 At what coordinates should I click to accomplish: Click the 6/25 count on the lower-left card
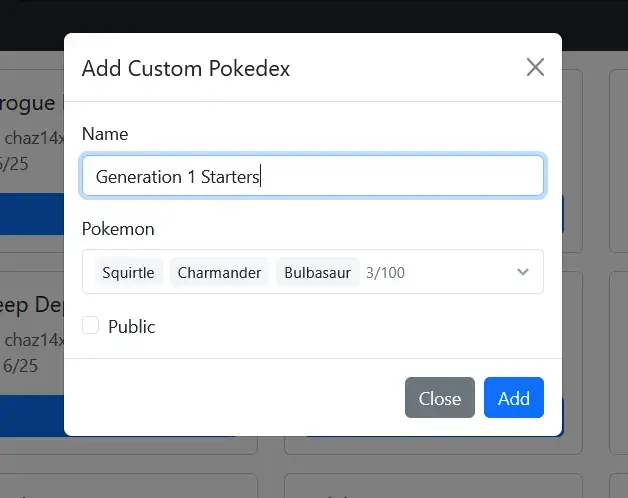[20, 366]
